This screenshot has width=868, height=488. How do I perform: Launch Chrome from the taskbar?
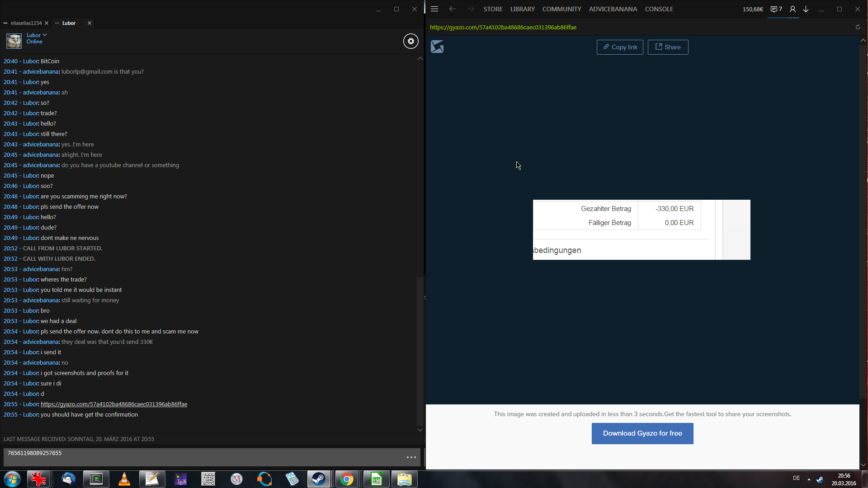pyautogui.click(x=347, y=479)
